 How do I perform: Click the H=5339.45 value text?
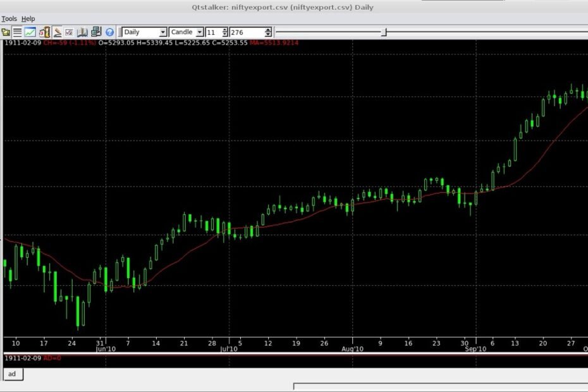(x=154, y=43)
